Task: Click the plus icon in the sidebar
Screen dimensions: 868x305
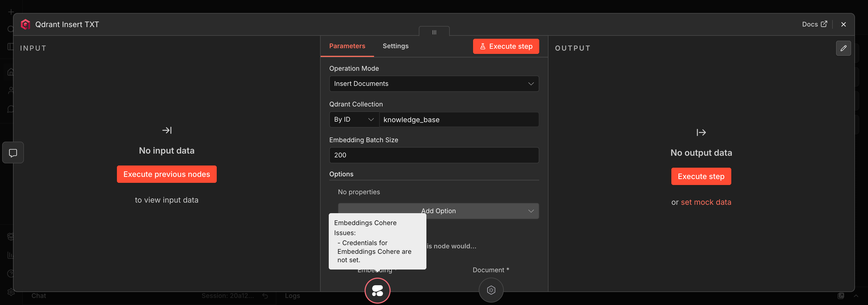Action: click(11, 12)
